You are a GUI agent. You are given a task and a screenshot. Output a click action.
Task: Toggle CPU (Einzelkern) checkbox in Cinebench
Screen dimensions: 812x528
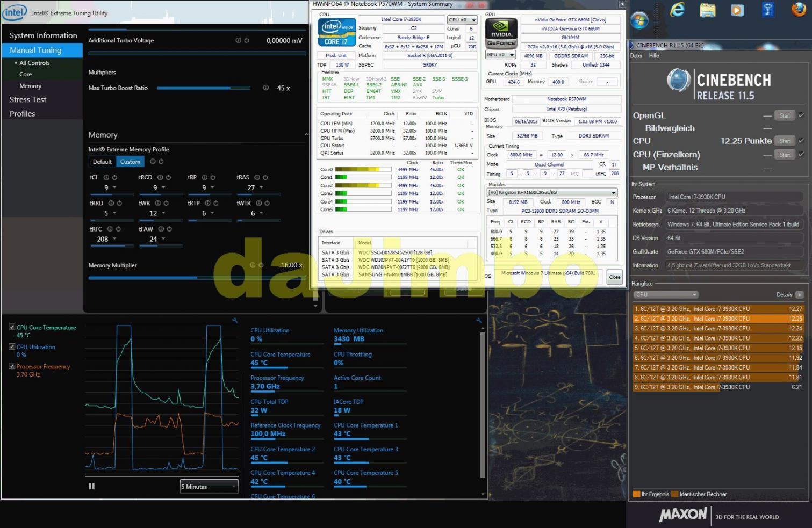pos(801,155)
